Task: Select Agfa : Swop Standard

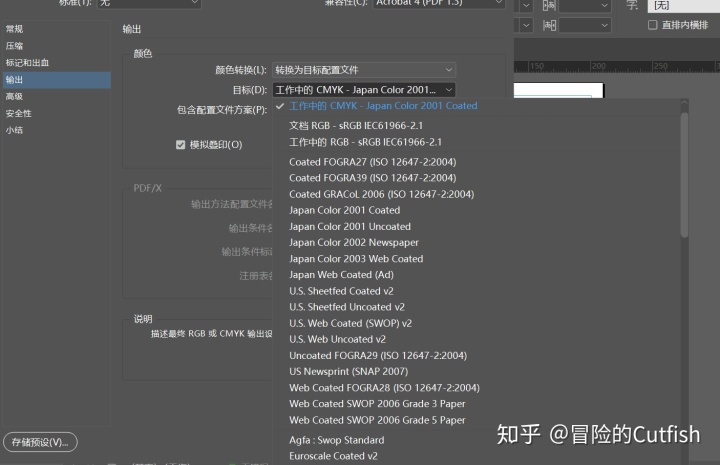Action: point(337,440)
